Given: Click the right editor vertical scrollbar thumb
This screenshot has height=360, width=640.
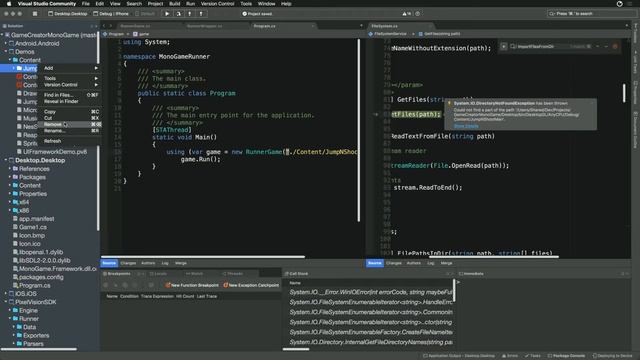Looking at the screenshot, I should pos(624,93).
